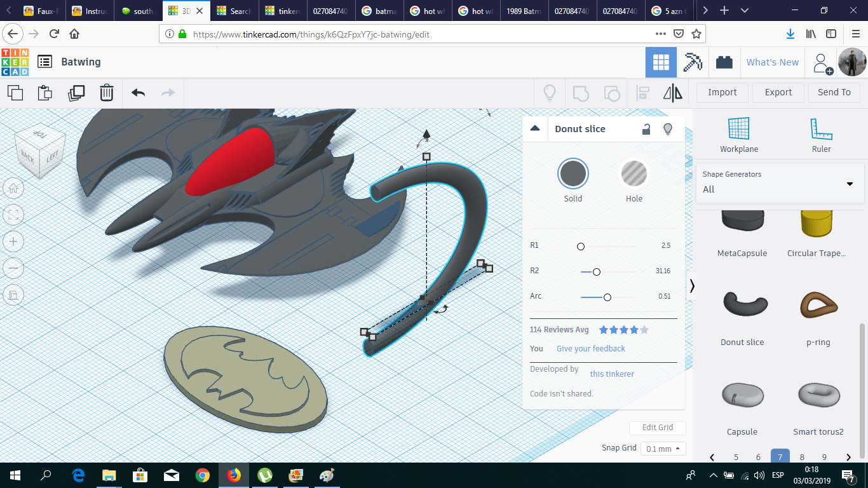Click the Tinkercad logo

click(15, 62)
